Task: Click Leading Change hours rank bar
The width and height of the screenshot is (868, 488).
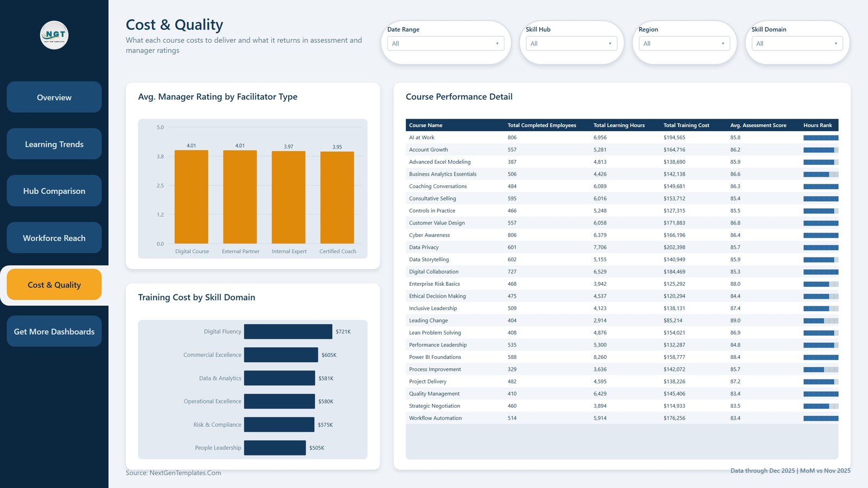Action: 821,320
